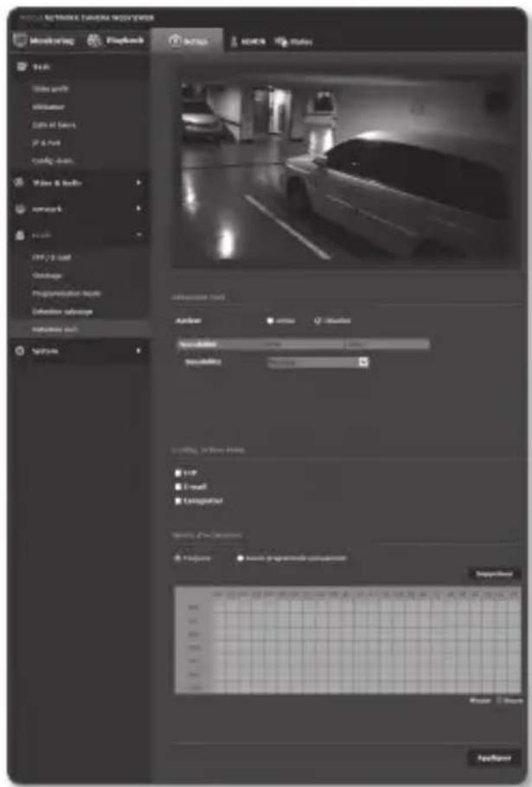Viewport: 532px width, 787px height.
Task: Click the Status icon in top bar
Action: coord(281,42)
